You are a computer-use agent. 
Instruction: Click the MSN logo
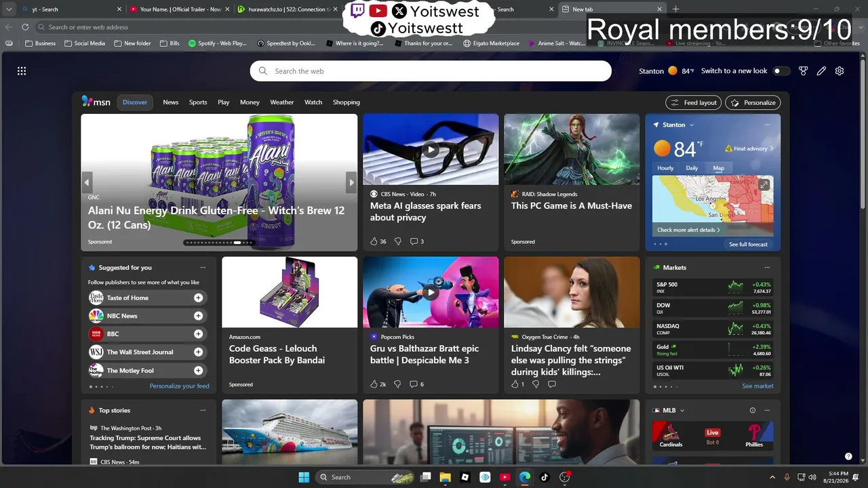tap(96, 102)
